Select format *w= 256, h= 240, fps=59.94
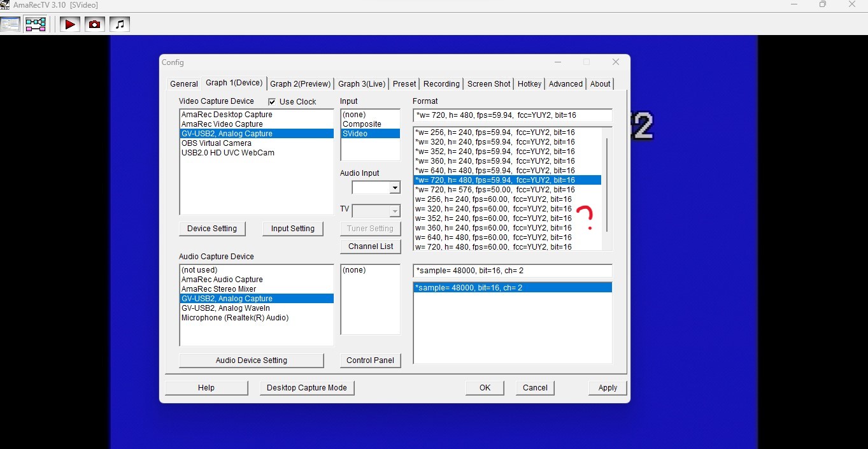868x449 pixels. [508, 132]
